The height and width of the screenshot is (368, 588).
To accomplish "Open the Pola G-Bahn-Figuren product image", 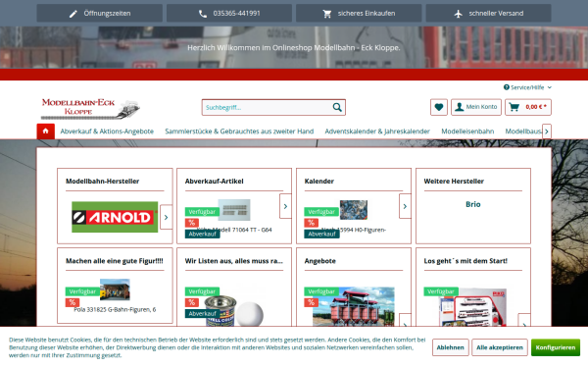I will [115, 289].
